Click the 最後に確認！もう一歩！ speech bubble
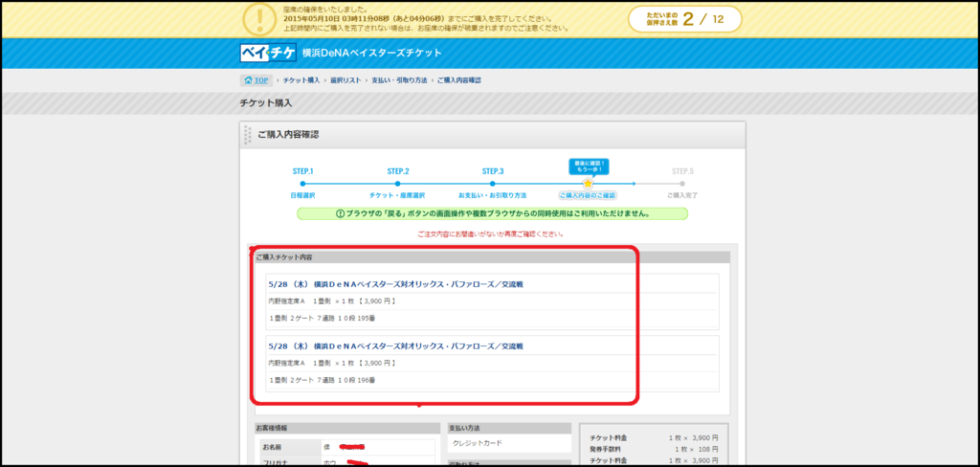Screen dimensions: 980x467 coord(589,167)
